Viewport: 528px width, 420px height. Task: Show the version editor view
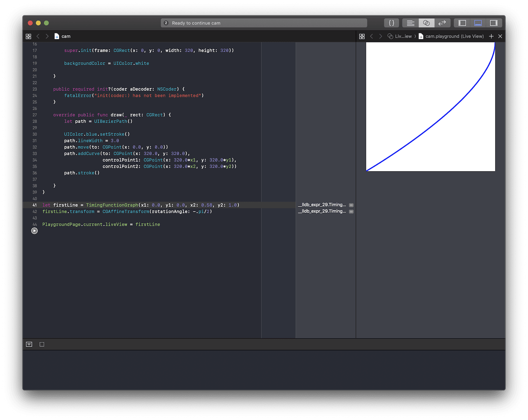(442, 23)
